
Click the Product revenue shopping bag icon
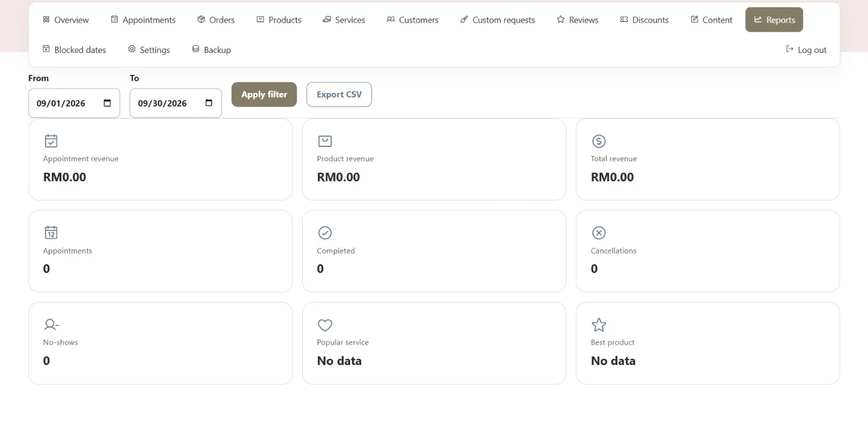[x=325, y=141]
